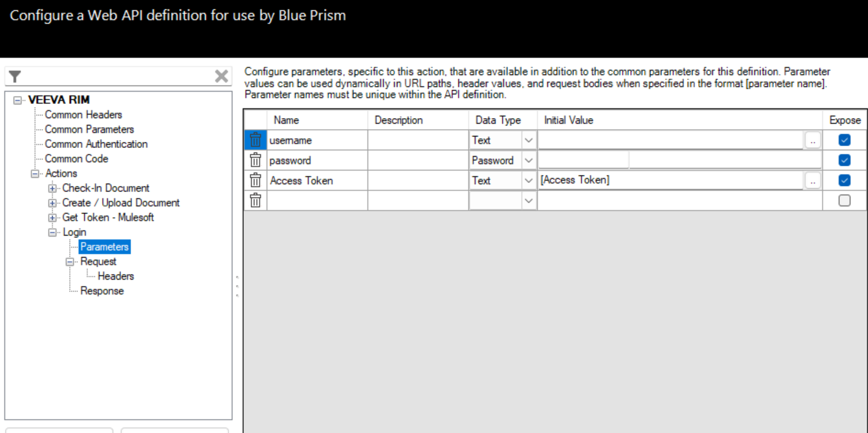
Task: Select Common Parameters in the tree
Action: point(89,129)
